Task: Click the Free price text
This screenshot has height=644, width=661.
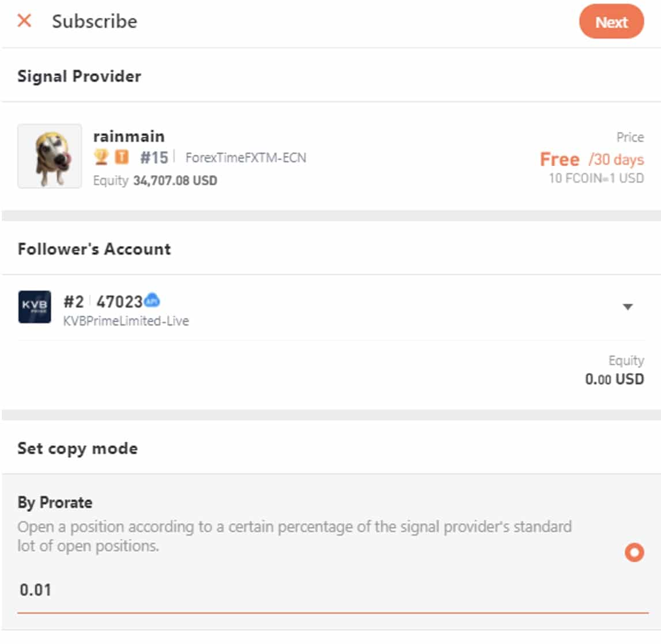Action: tap(560, 159)
